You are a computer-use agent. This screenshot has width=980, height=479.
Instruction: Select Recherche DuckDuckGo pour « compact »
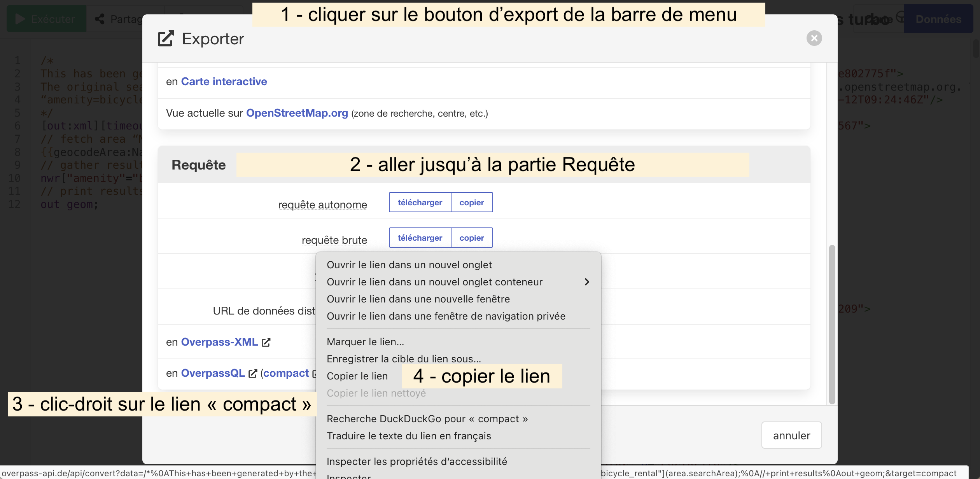coord(458,419)
